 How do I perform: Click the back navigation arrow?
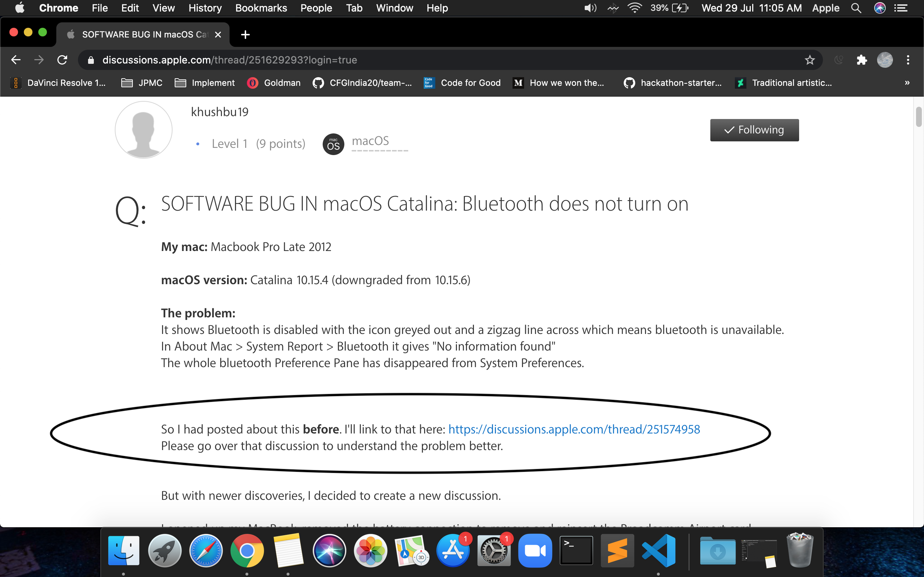click(x=16, y=60)
